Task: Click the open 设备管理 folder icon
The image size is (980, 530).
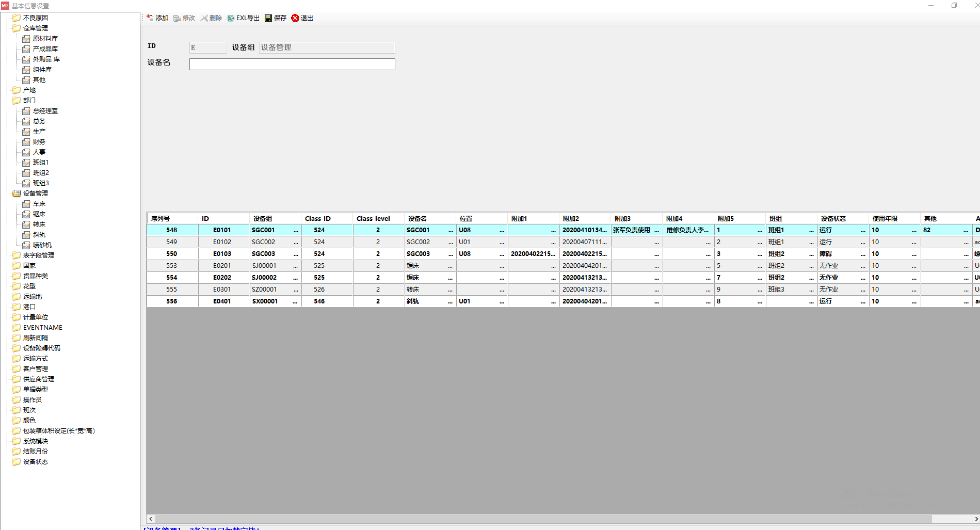Action: click(17, 194)
